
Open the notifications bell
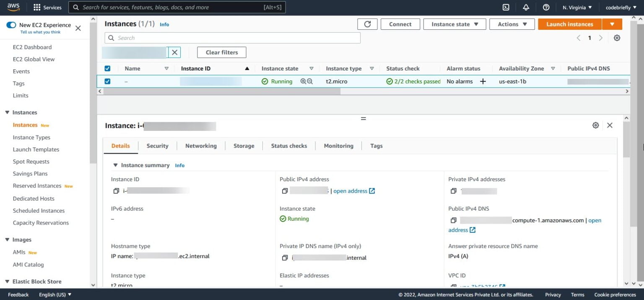point(525,7)
